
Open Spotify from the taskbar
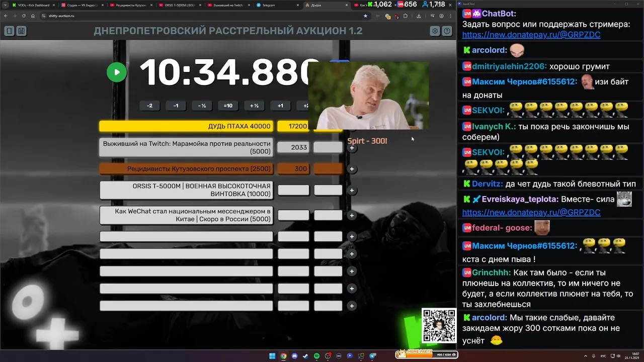coord(316,356)
